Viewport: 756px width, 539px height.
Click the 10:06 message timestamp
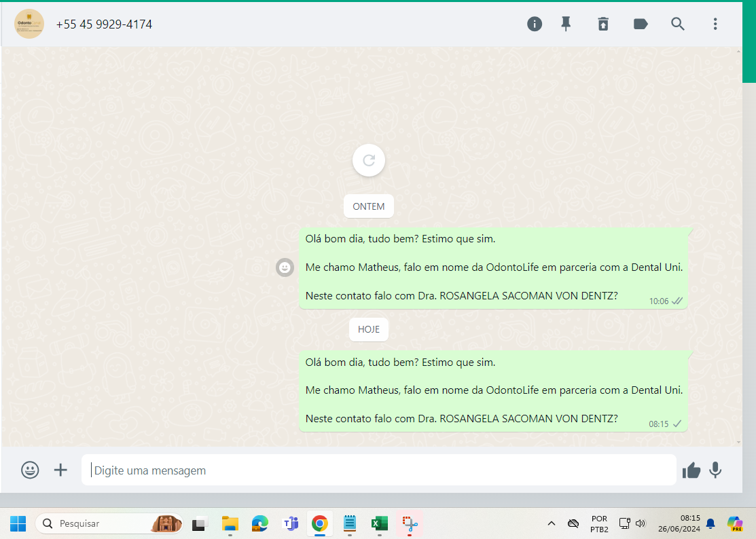(x=659, y=301)
